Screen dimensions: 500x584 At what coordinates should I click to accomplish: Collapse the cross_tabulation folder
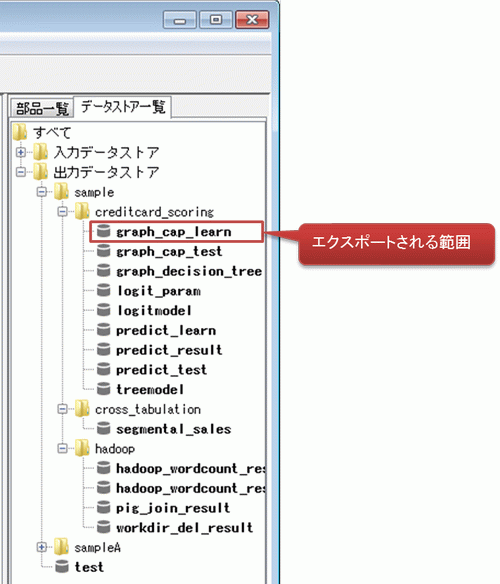coord(62,409)
